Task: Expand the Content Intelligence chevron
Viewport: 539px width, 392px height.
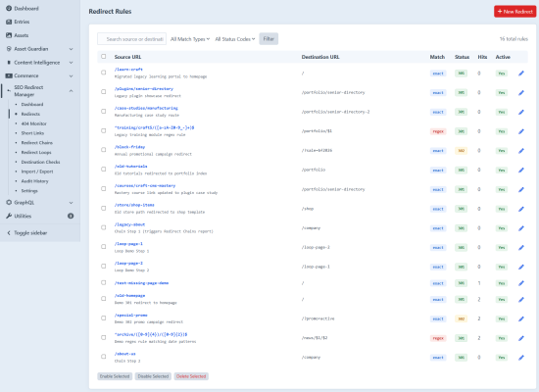Action: click(72, 63)
